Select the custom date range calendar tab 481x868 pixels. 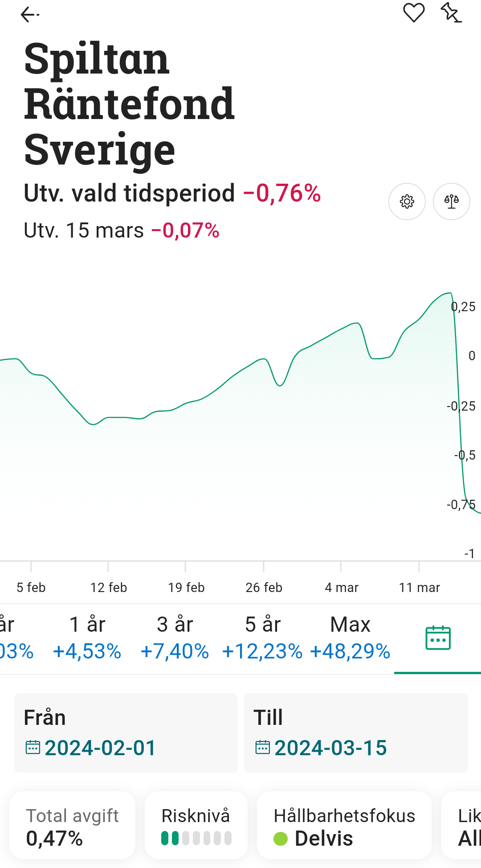pos(438,638)
